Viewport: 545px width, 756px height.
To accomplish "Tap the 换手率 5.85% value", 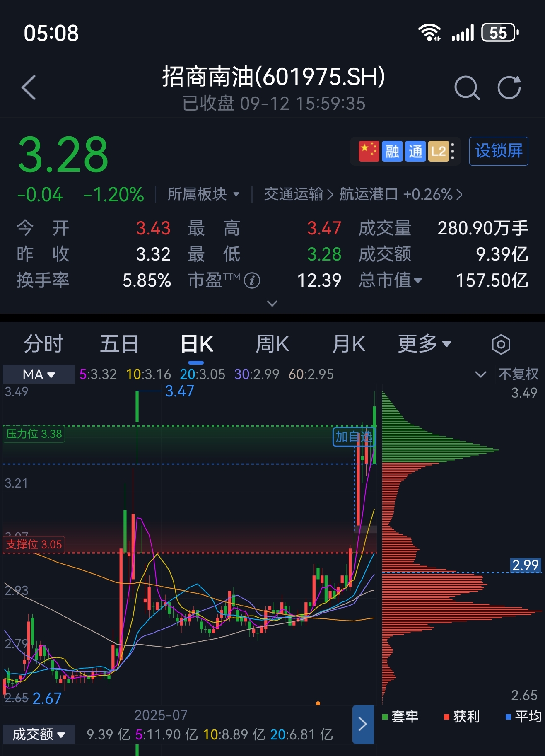I will click(x=147, y=280).
